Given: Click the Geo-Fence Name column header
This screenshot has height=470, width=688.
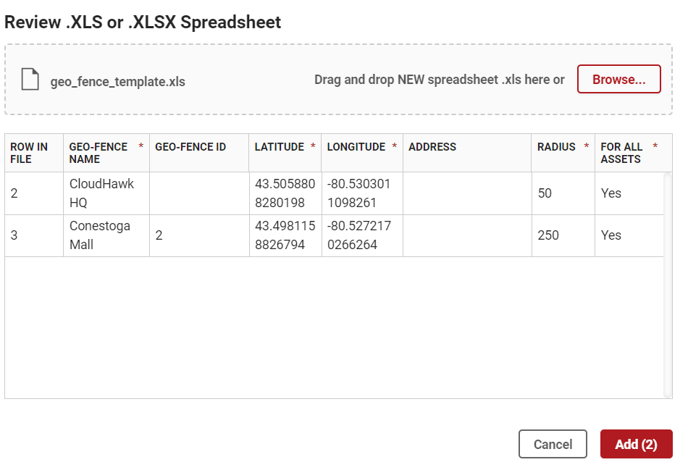Looking at the screenshot, I should click(98, 153).
